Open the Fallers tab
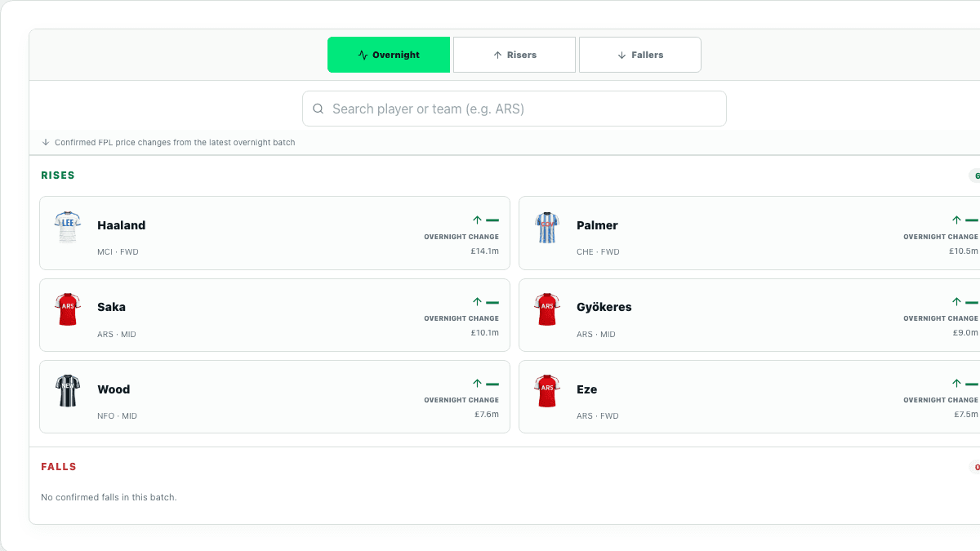This screenshot has width=980, height=551. 640,55
